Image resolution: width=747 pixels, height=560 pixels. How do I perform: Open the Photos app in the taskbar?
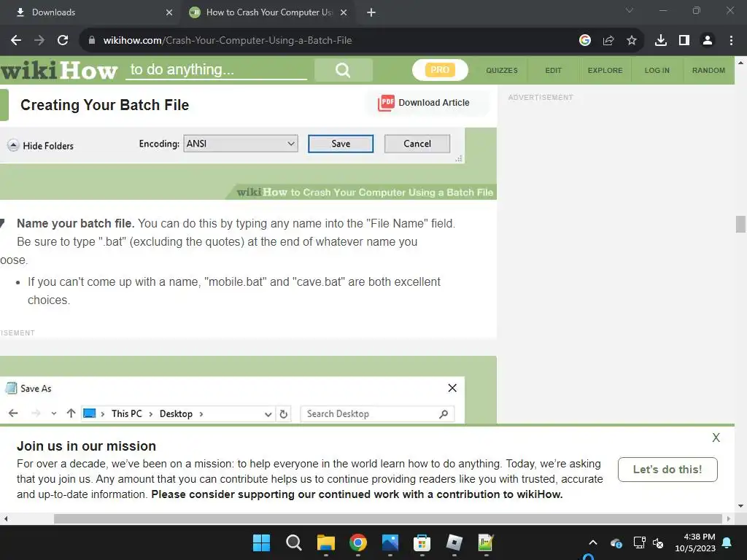[390, 542]
